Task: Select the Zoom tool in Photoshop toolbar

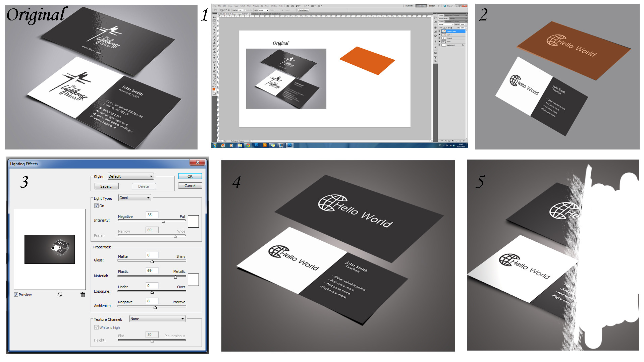Action: point(214,83)
